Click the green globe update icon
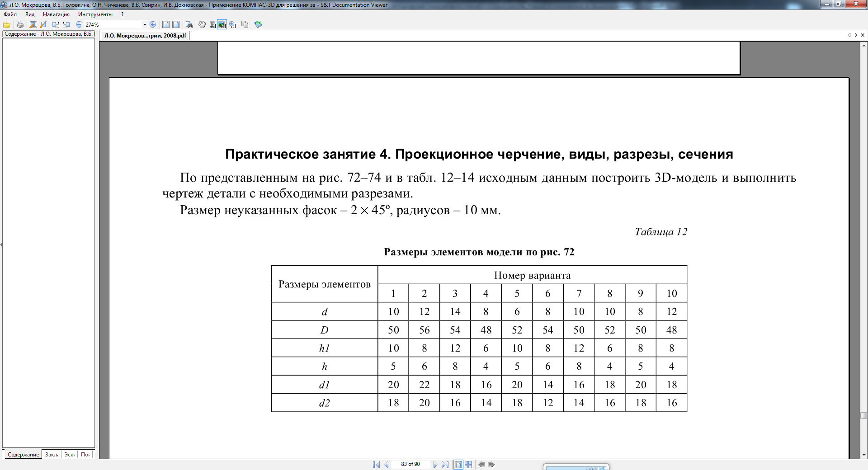 tap(258, 24)
